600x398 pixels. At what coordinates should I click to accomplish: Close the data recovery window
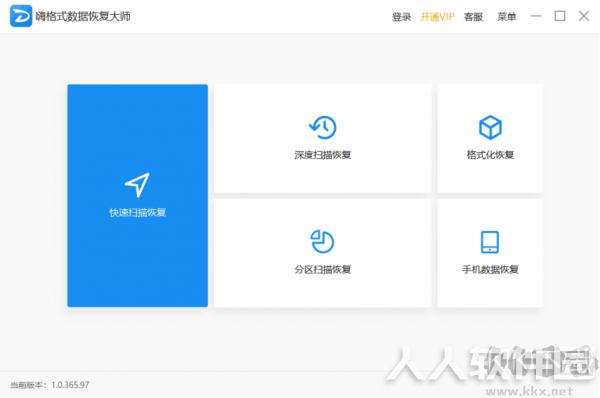pos(584,16)
